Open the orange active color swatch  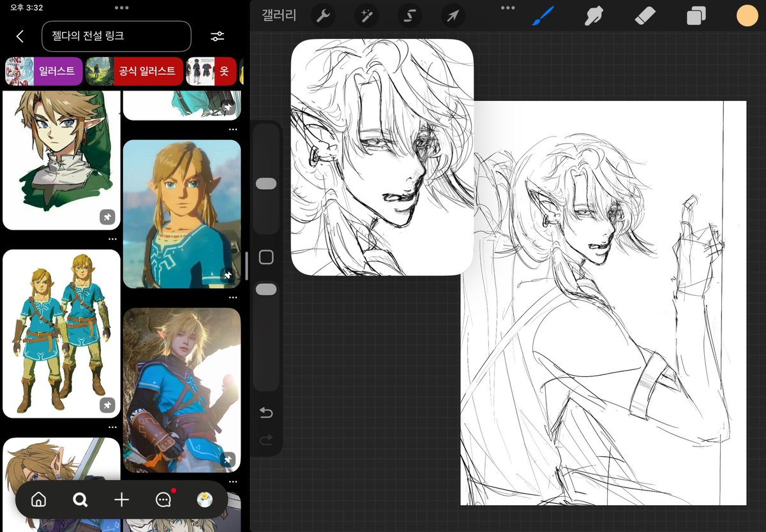(x=747, y=16)
